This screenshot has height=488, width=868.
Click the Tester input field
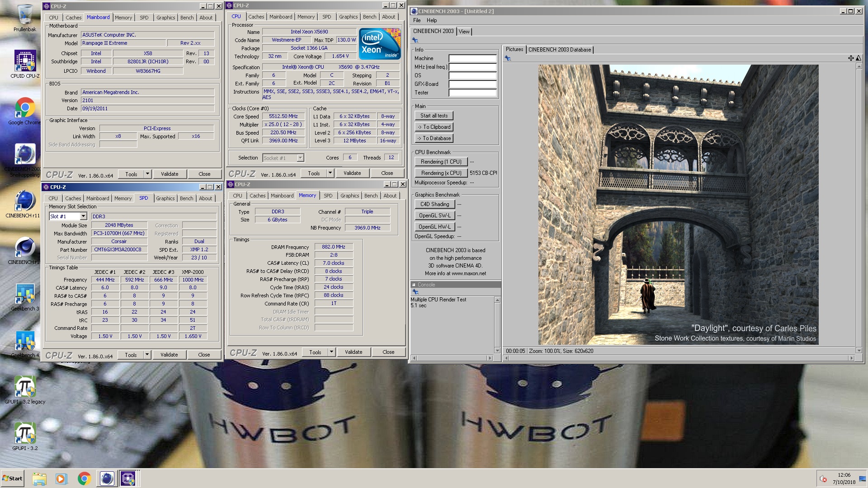[472, 93]
